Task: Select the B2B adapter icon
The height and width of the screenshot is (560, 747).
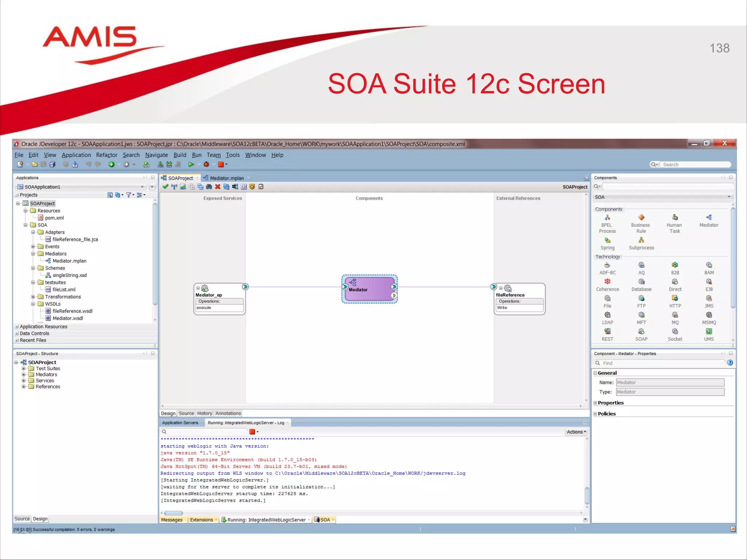Action: (x=675, y=265)
